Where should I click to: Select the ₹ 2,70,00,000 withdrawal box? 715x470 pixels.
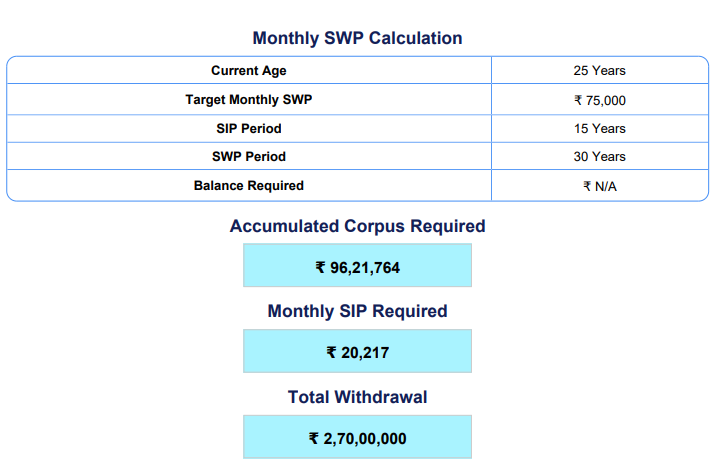(x=357, y=438)
